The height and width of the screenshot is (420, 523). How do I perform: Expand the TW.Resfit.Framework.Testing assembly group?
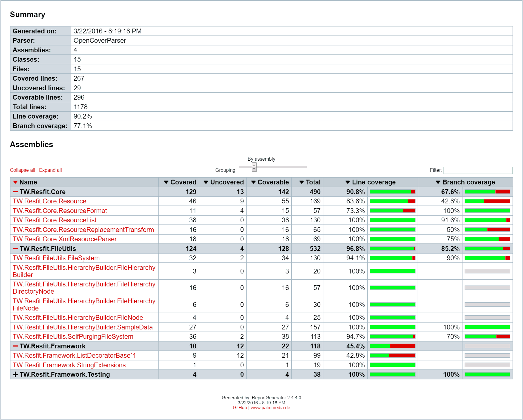tap(15, 375)
